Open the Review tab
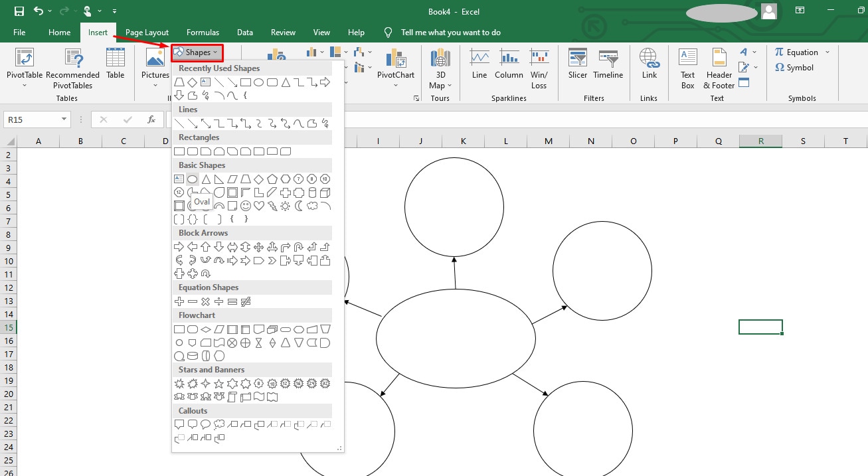 pos(283,32)
